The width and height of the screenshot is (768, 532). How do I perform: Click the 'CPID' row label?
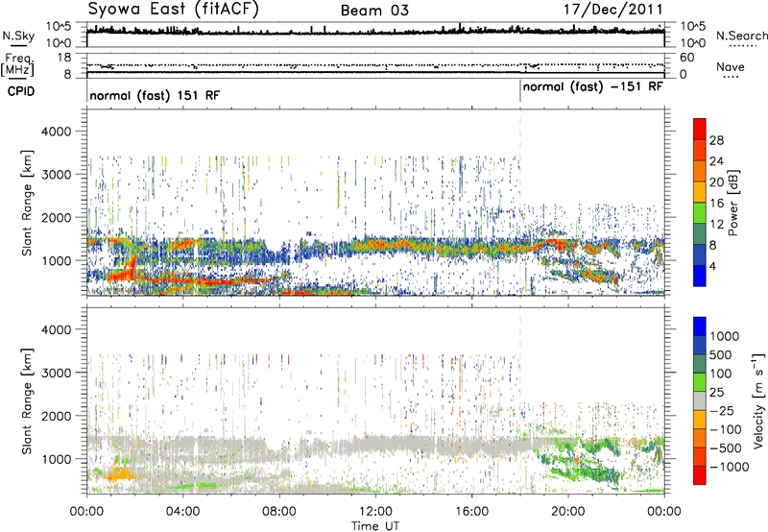(21, 91)
